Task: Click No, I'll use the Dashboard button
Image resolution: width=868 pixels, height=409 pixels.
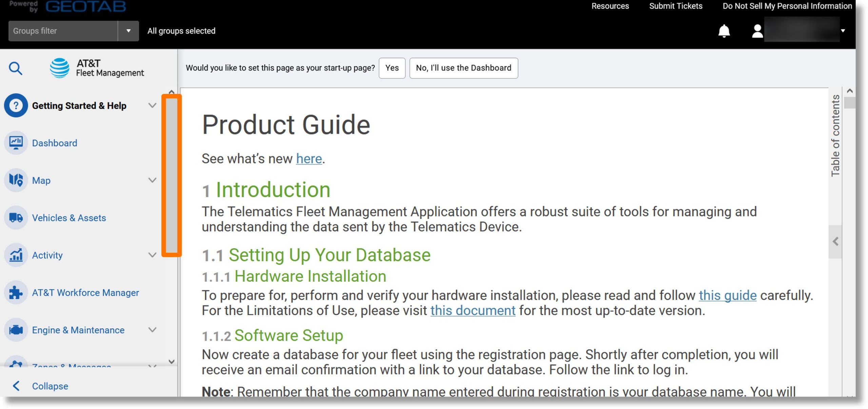Action: pyautogui.click(x=463, y=67)
